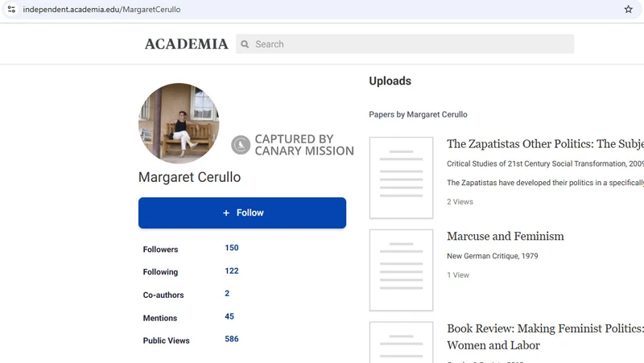This screenshot has width=644, height=363.
Task: Open 'Book Review: Making Feminist Politics' title
Action: [546, 336]
